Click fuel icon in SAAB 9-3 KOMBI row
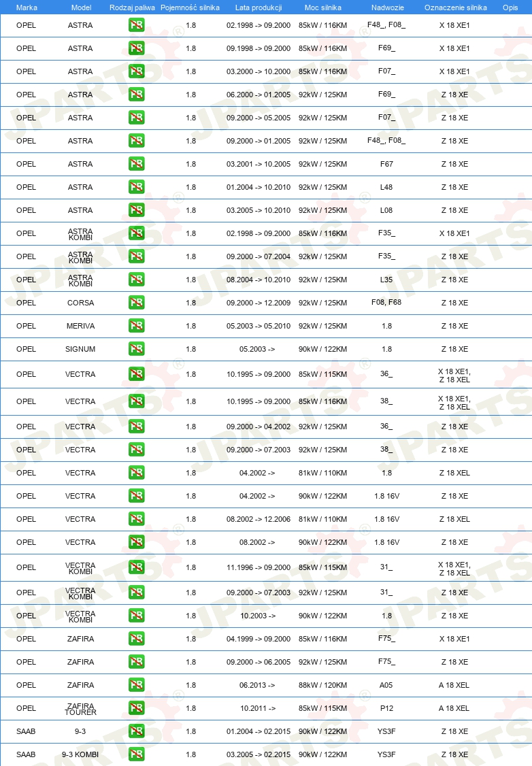Image resolution: width=532 pixels, height=766 pixels. click(136, 754)
